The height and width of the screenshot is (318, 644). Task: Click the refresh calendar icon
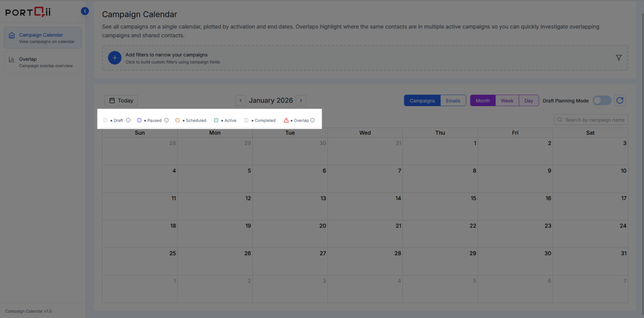620,101
